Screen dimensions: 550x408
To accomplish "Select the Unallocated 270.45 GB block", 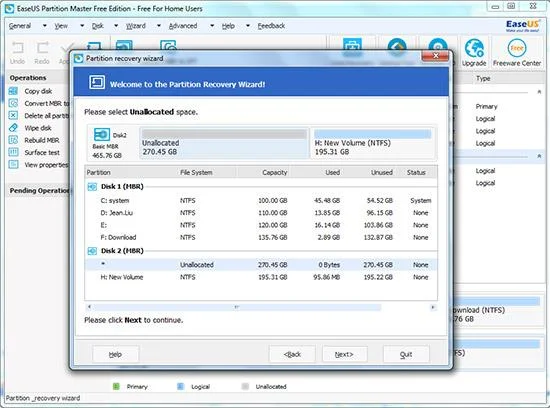I will tap(224, 143).
